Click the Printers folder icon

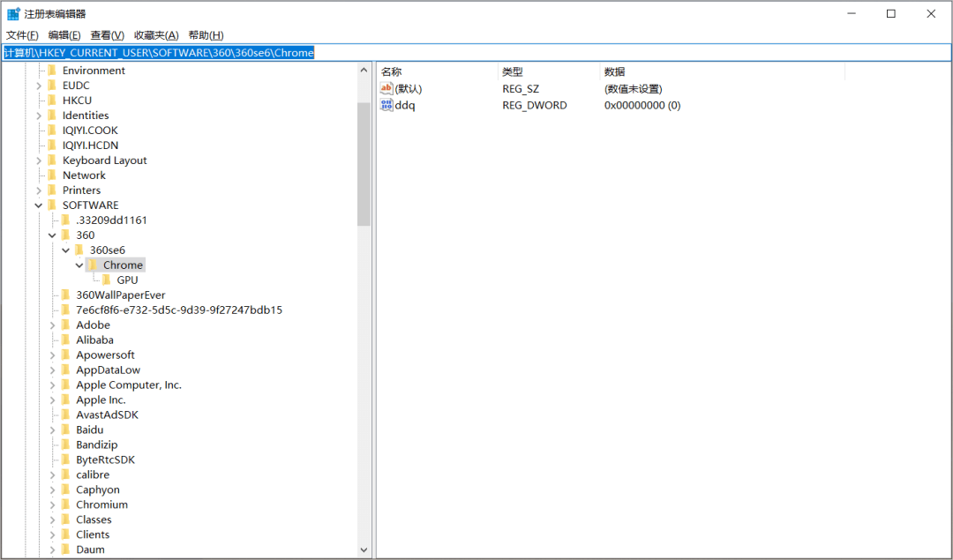coord(52,190)
